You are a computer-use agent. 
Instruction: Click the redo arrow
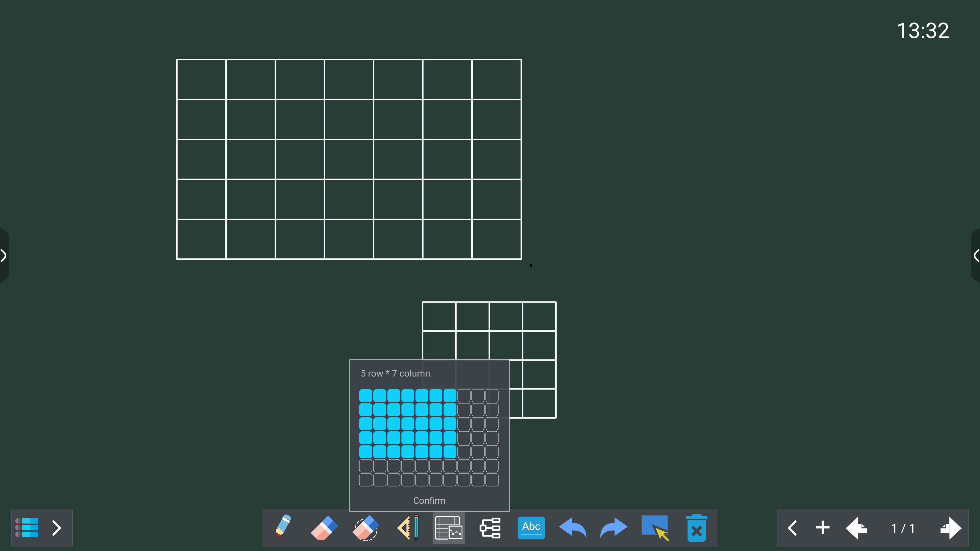pyautogui.click(x=613, y=528)
